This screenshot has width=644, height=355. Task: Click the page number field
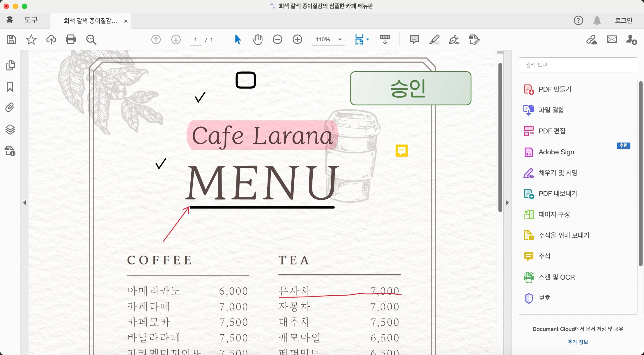(196, 40)
